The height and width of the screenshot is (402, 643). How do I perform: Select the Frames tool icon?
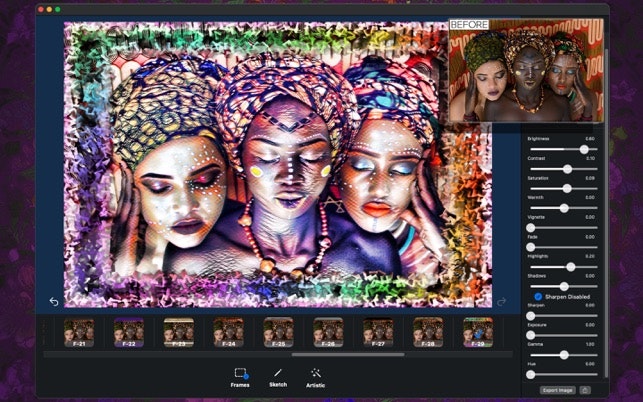(241, 373)
